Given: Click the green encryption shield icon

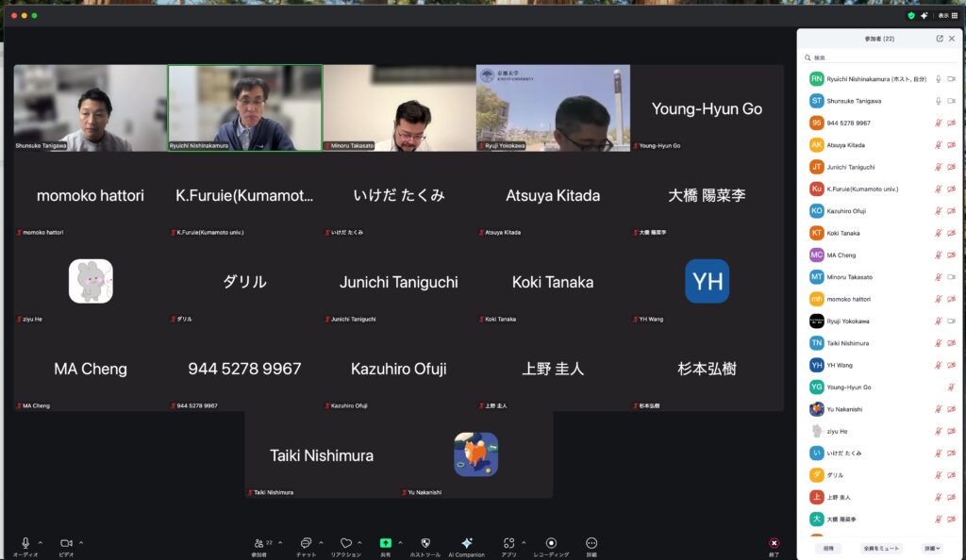Looking at the screenshot, I should click(910, 15).
